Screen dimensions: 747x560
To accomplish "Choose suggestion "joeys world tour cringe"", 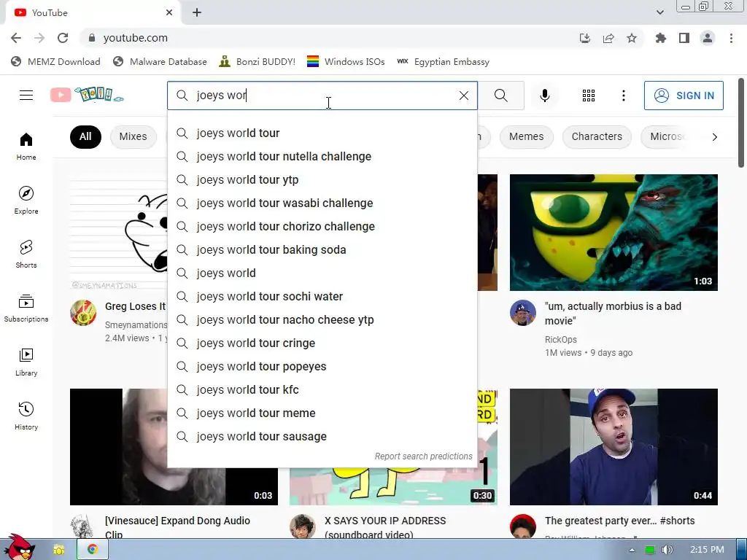I will 322,343.
